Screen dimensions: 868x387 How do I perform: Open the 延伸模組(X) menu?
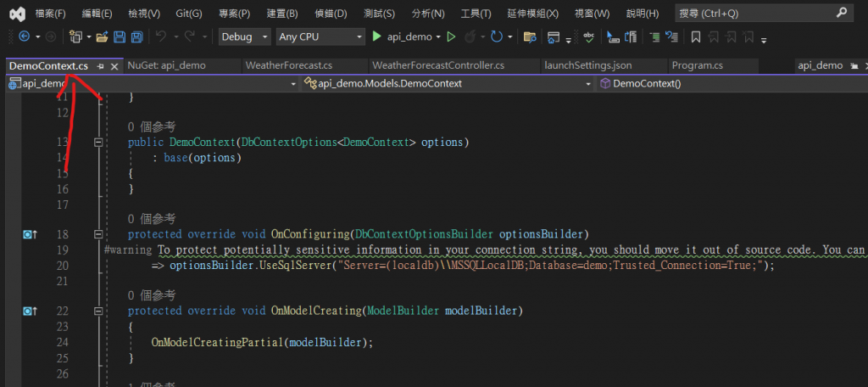point(532,14)
